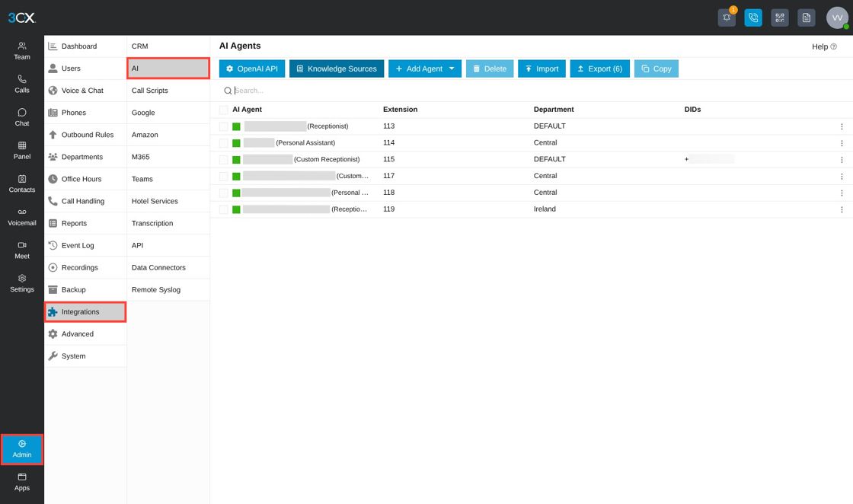Image resolution: width=853 pixels, height=504 pixels.
Task: Check the box for extension 117 row
Action: click(x=224, y=176)
